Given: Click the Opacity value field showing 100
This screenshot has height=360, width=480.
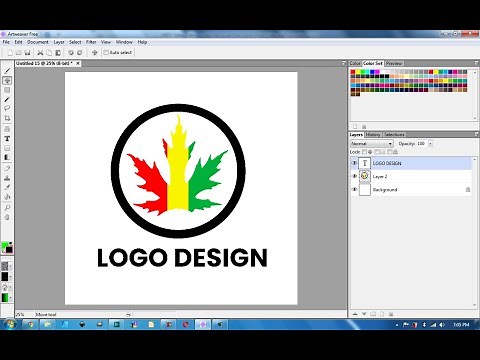Looking at the screenshot, I should [x=422, y=144].
